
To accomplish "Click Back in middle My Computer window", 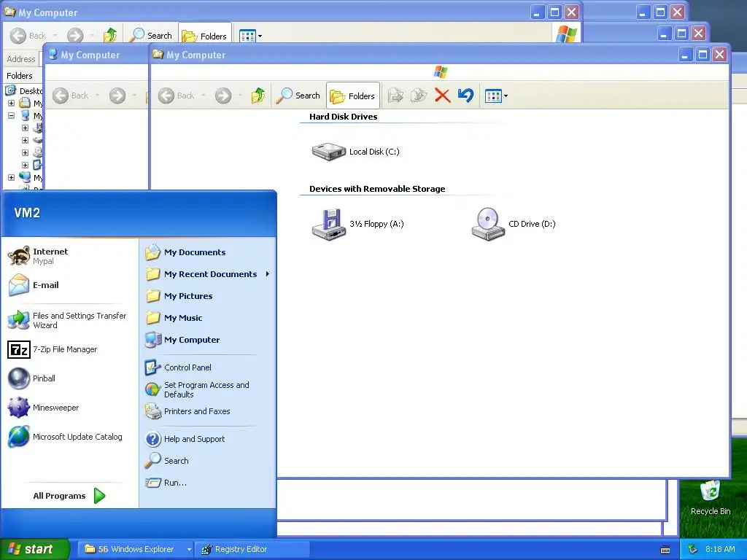I will [x=71, y=96].
